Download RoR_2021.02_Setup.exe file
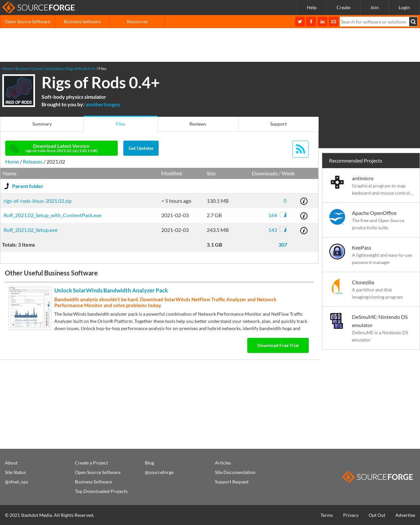 point(30,230)
